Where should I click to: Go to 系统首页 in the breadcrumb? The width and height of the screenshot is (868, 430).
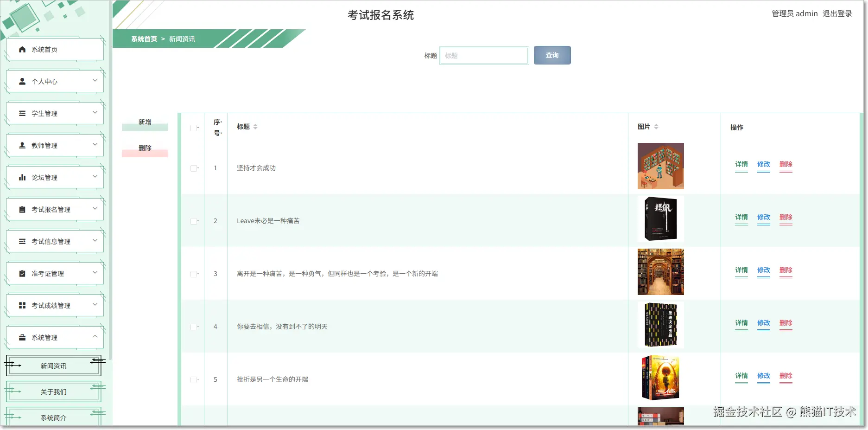coord(144,39)
